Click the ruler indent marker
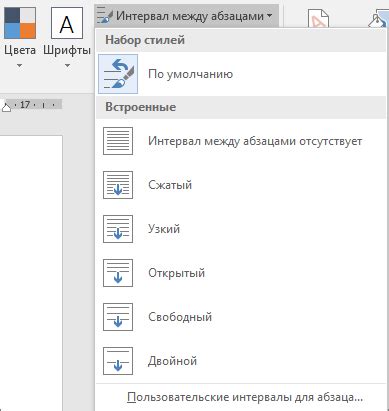The width and height of the screenshot is (389, 411). [x=6, y=107]
